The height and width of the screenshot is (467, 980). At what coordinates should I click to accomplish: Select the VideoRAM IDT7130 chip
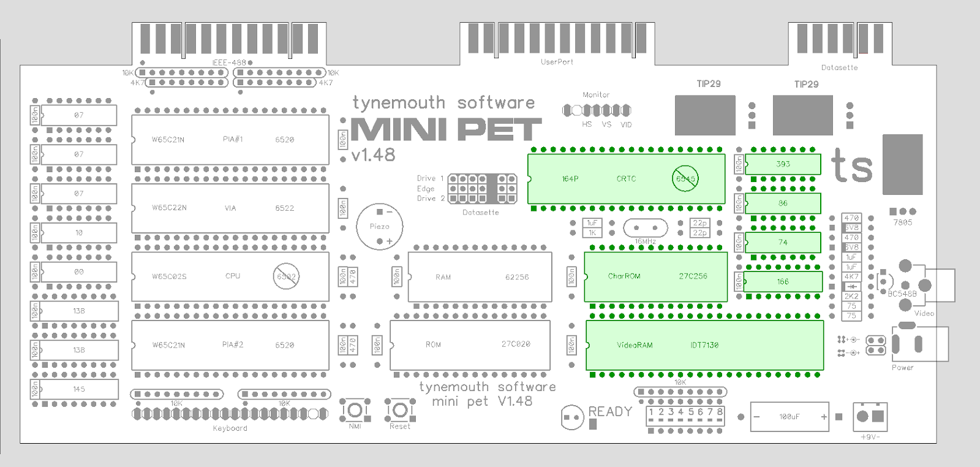(704, 345)
